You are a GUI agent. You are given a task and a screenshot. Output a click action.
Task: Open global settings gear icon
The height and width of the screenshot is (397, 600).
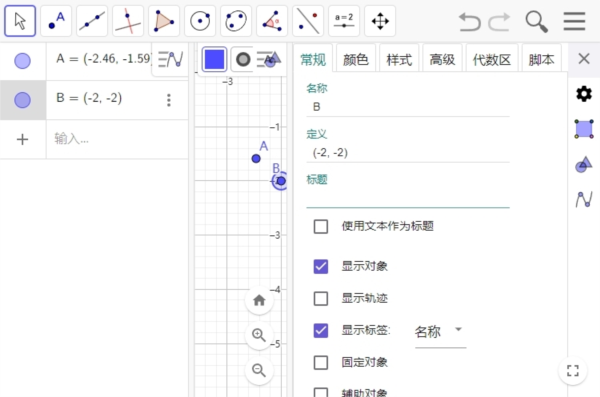click(584, 94)
